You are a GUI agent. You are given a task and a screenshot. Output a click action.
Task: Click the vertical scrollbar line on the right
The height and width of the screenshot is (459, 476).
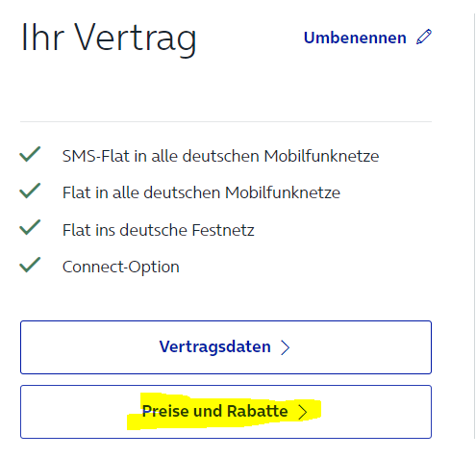click(x=474, y=226)
